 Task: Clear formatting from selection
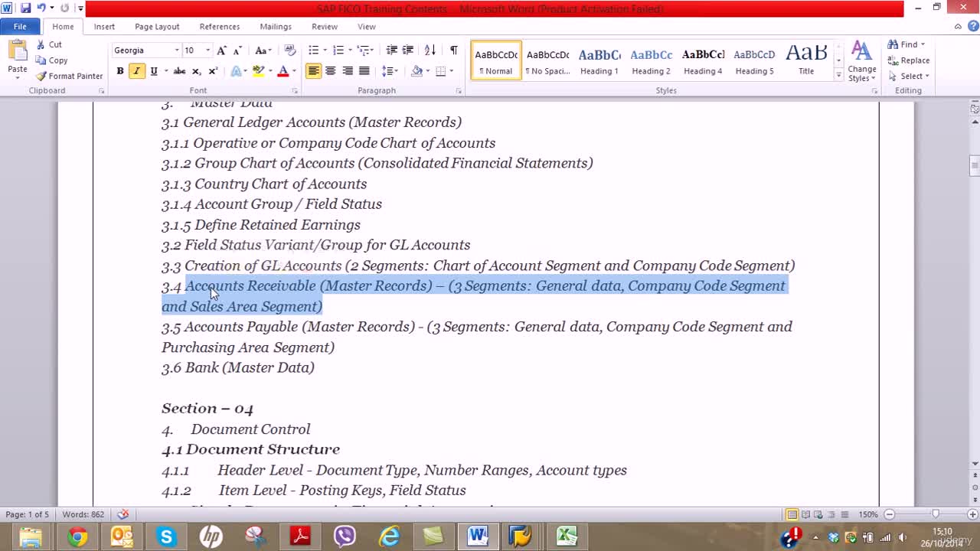click(x=289, y=51)
